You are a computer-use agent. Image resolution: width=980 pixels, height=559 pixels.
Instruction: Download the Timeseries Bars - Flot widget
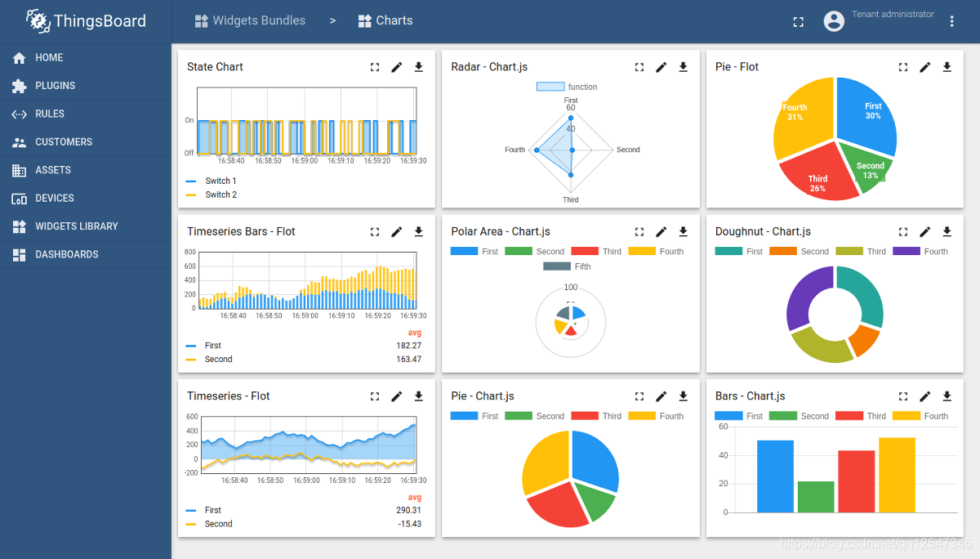pyautogui.click(x=419, y=231)
